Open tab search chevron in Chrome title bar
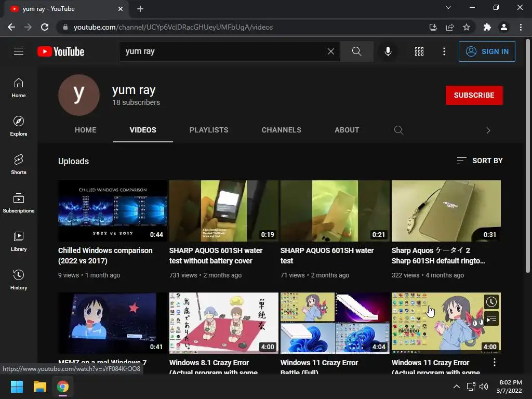The width and height of the screenshot is (532, 399). click(x=448, y=7)
